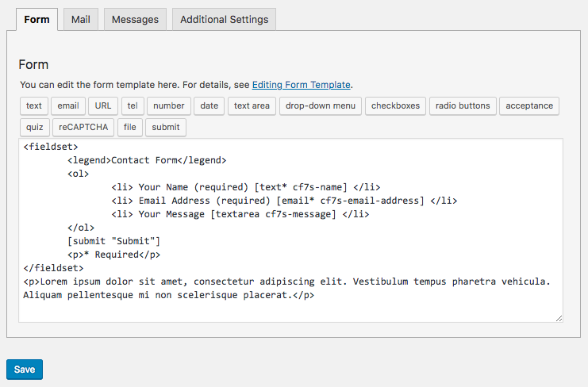The image size is (588, 387).
Task: Insert a text field tag
Action: point(34,106)
